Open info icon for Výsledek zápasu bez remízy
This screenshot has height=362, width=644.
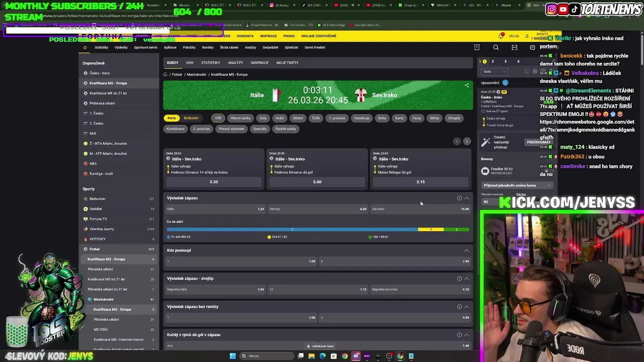click(x=459, y=307)
